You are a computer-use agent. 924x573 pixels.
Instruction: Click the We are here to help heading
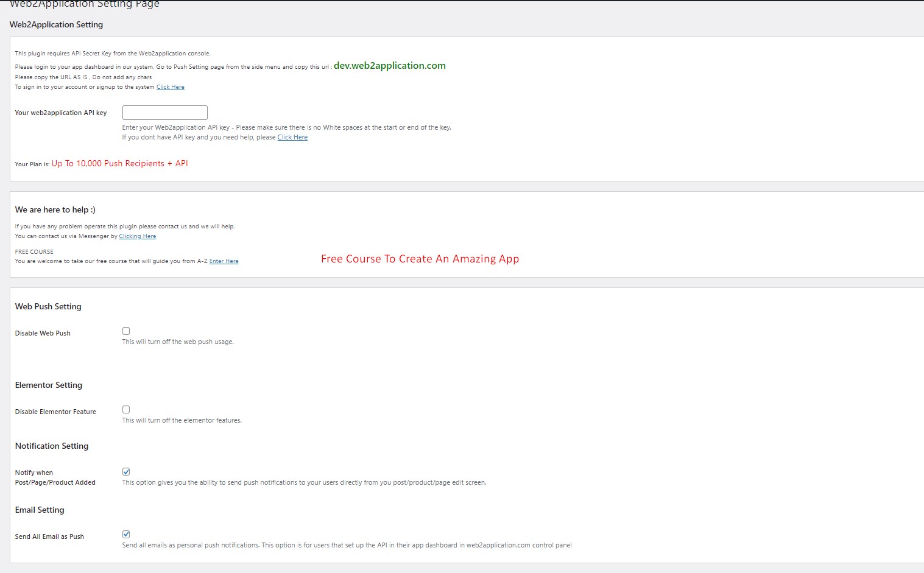point(55,209)
